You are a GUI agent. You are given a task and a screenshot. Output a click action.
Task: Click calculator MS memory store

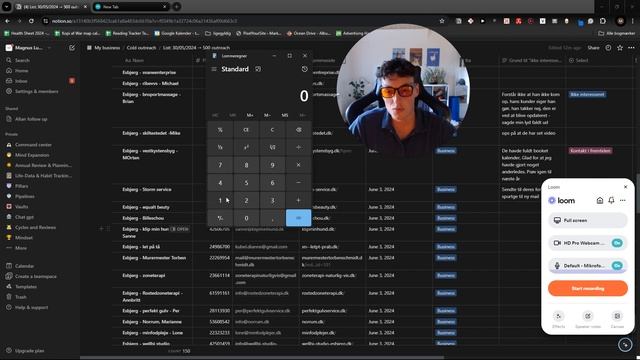coord(285,116)
